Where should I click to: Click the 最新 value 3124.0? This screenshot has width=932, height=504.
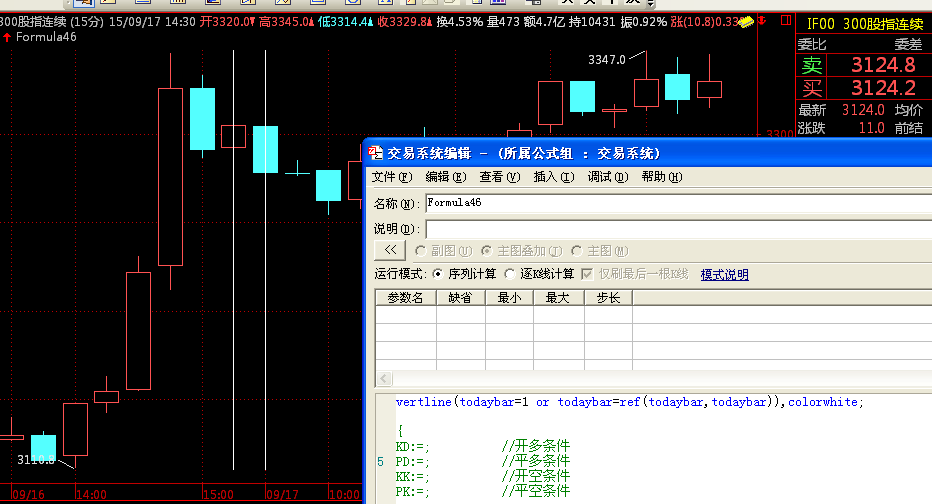tap(863, 110)
